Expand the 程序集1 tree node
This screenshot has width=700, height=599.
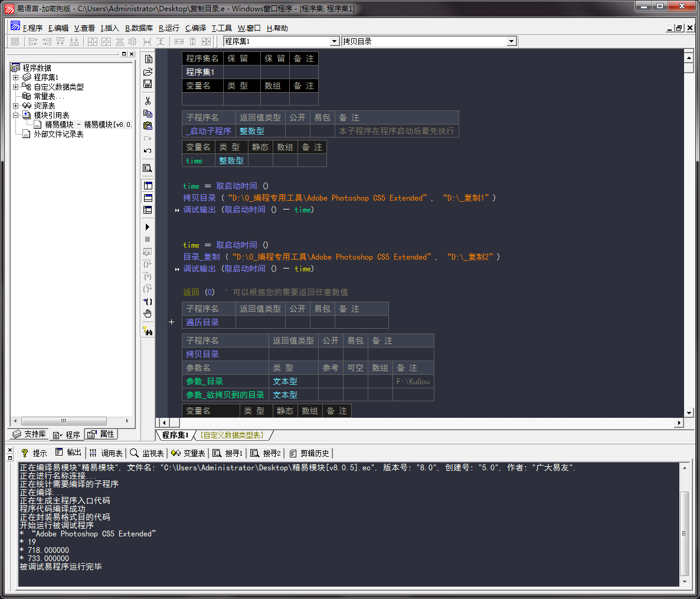pos(15,77)
